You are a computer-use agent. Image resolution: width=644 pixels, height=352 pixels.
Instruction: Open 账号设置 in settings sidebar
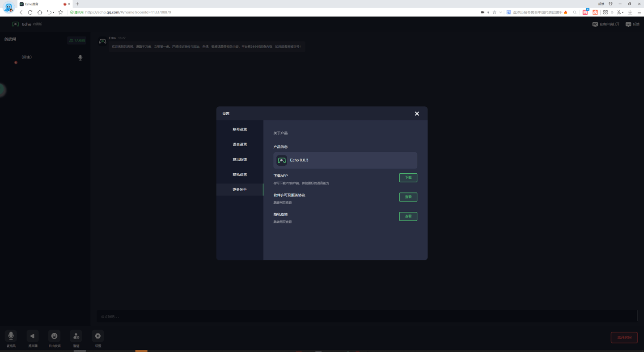tap(240, 130)
